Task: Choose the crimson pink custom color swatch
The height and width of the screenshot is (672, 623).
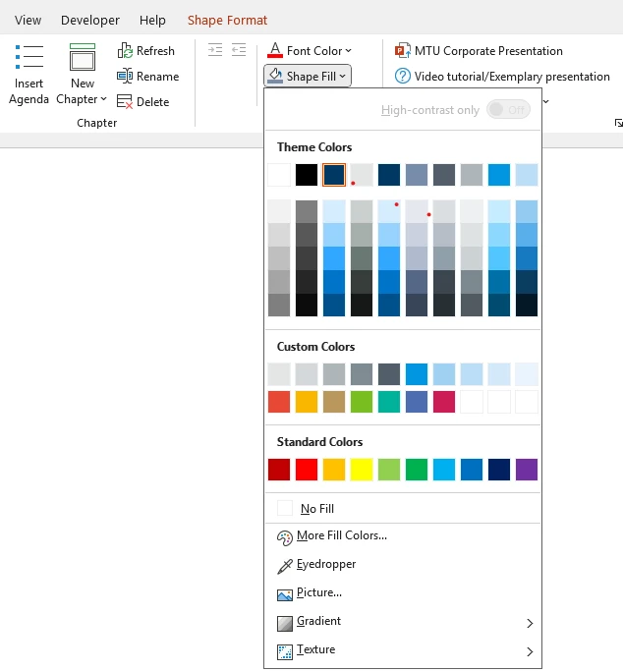Action: click(x=444, y=402)
